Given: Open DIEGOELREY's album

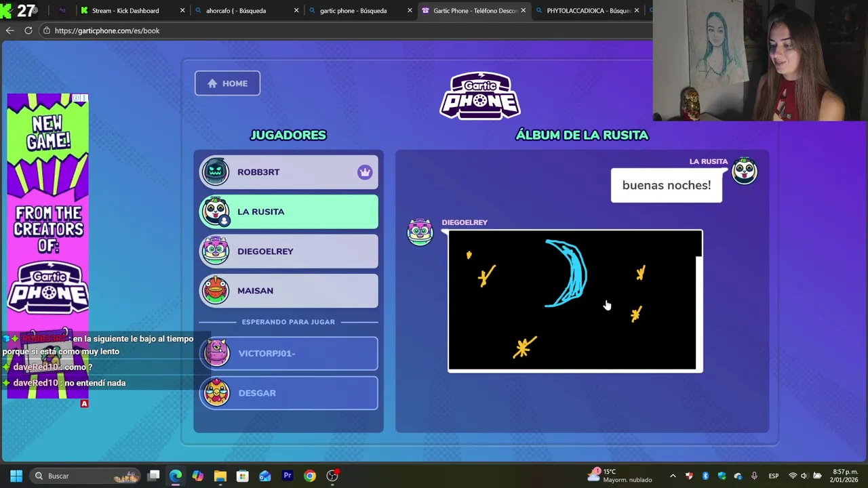Looking at the screenshot, I should 288,251.
